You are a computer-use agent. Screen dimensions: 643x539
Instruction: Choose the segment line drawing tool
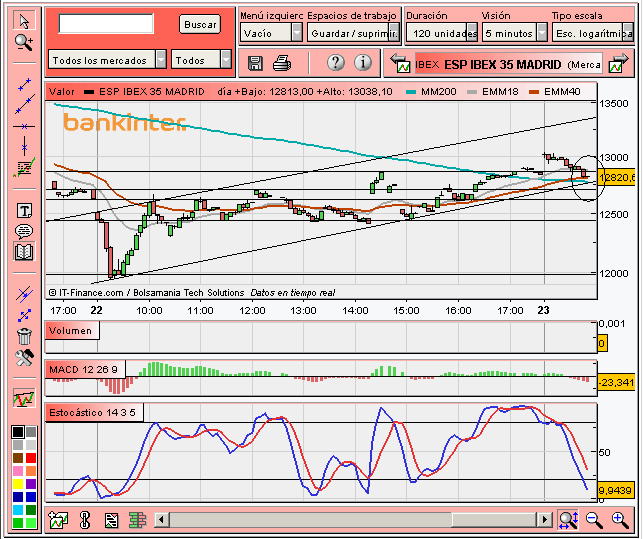(x=25, y=84)
